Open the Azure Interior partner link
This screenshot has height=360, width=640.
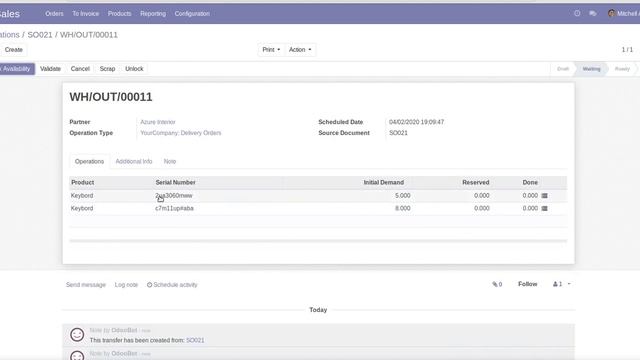coord(158,122)
